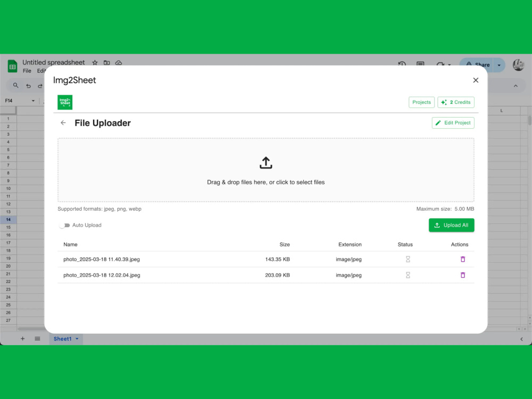Select row header 27

[8, 320]
